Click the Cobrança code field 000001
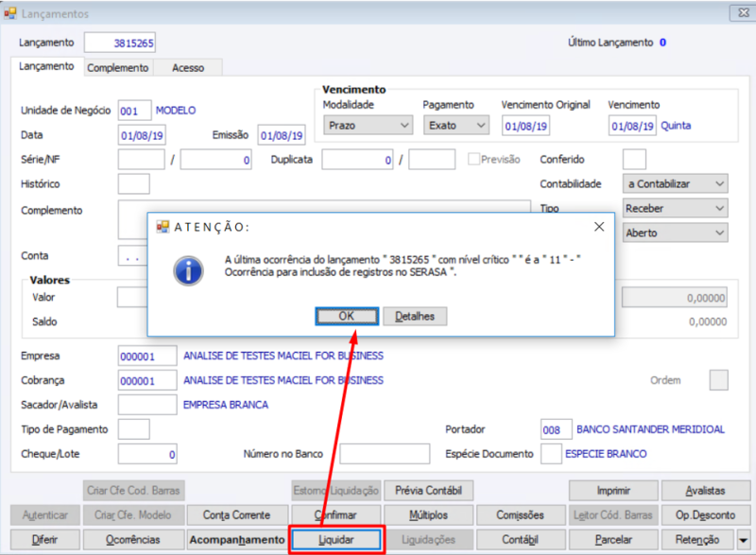Image resolution: width=756 pixels, height=555 pixels. [147, 381]
